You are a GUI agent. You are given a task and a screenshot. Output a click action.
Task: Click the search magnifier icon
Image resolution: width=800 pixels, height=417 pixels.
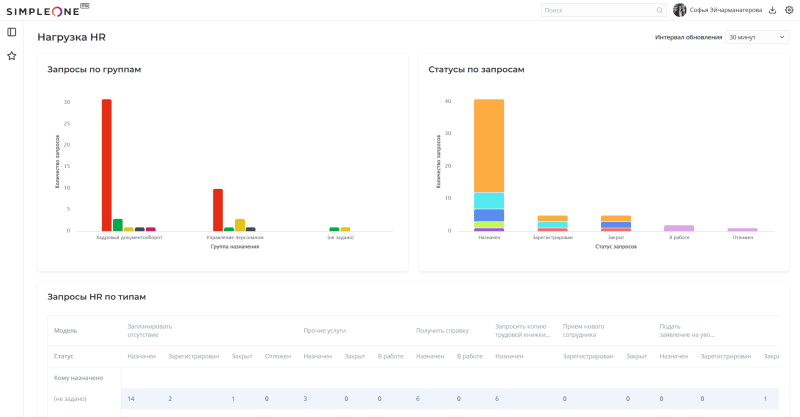click(659, 10)
